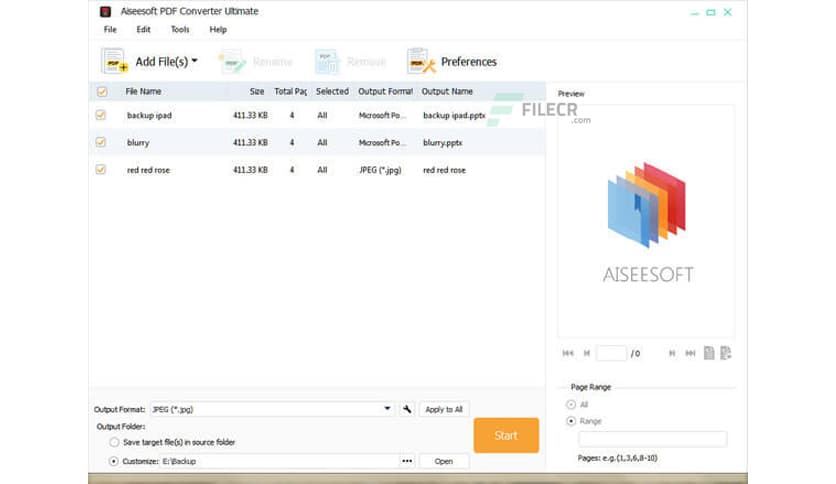The width and height of the screenshot is (836, 484).
Task: Open the Add File(s) dropdown arrow
Action: tap(195, 61)
